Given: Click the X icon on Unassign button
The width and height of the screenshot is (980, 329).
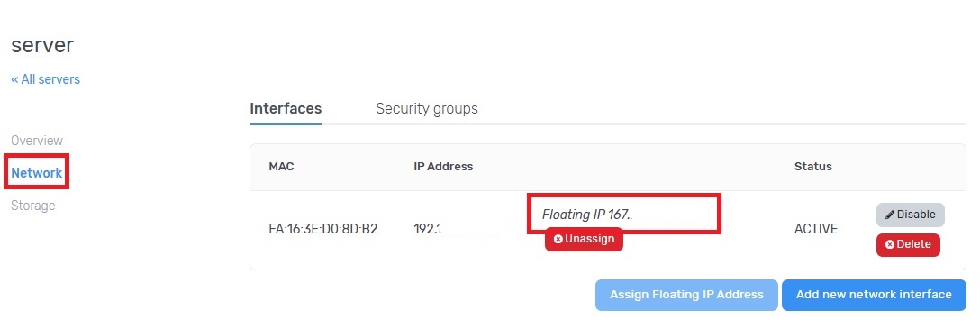Looking at the screenshot, I should [x=558, y=239].
